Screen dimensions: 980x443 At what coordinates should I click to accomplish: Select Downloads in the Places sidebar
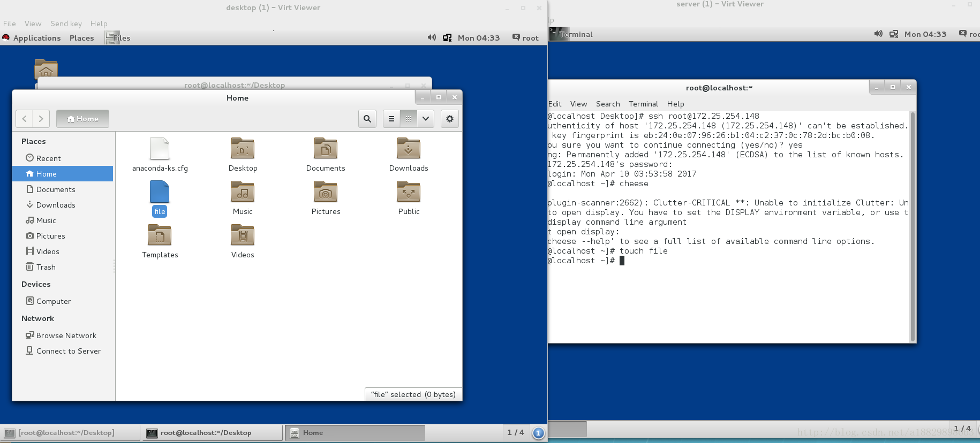tap(63, 205)
